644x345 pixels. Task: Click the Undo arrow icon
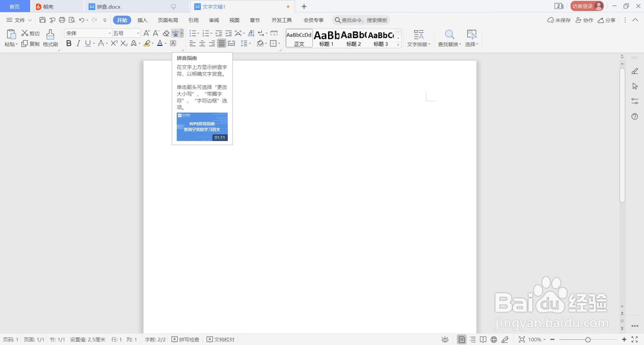82,20
